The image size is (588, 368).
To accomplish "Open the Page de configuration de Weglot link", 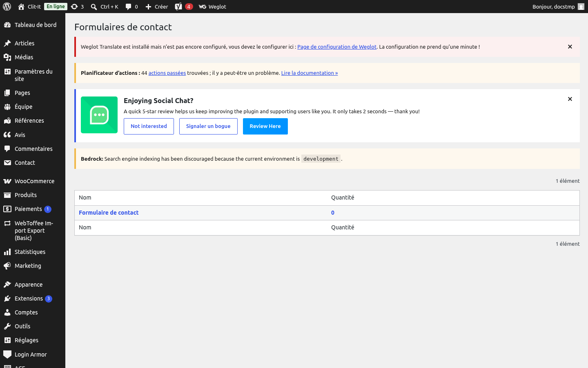I will tap(337, 47).
